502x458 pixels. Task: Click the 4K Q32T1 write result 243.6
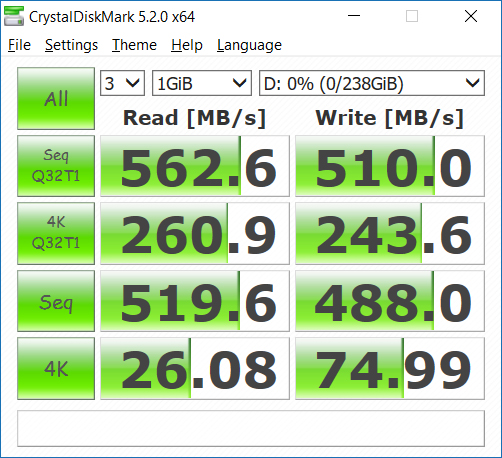coord(390,233)
